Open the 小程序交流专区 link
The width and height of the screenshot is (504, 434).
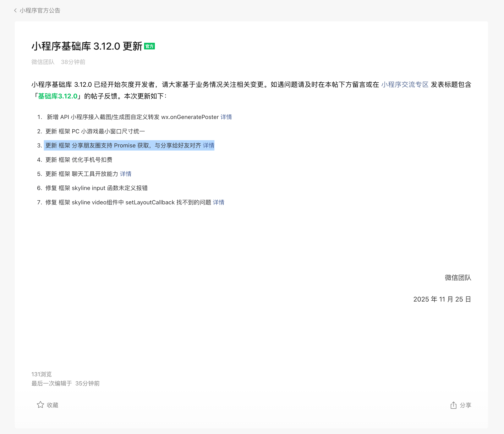[x=405, y=85]
